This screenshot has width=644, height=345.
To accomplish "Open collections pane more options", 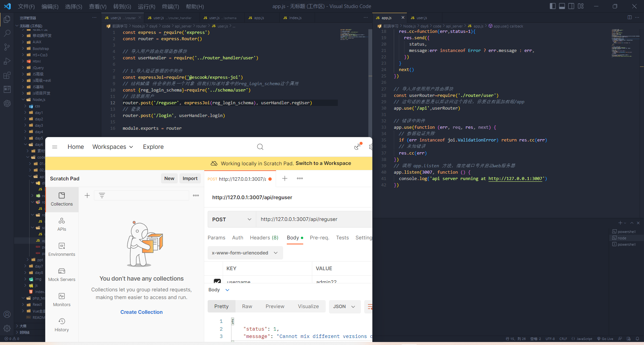I will pos(196,195).
